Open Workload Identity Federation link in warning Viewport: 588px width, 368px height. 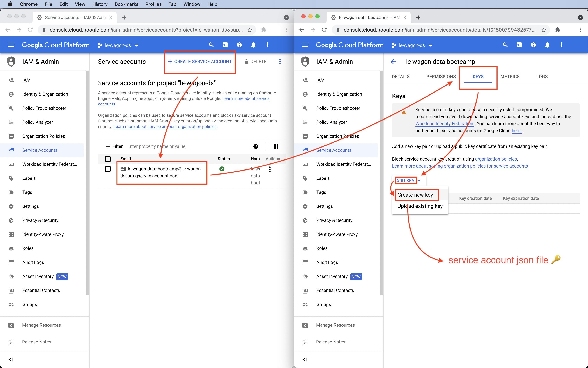pyautogui.click(x=444, y=124)
